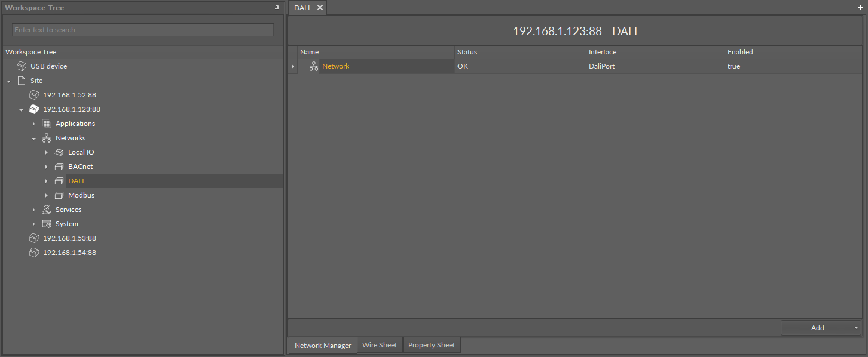Click the Workspace Tree search field
Image resolution: width=868 pixels, height=357 pixels.
point(143,30)
